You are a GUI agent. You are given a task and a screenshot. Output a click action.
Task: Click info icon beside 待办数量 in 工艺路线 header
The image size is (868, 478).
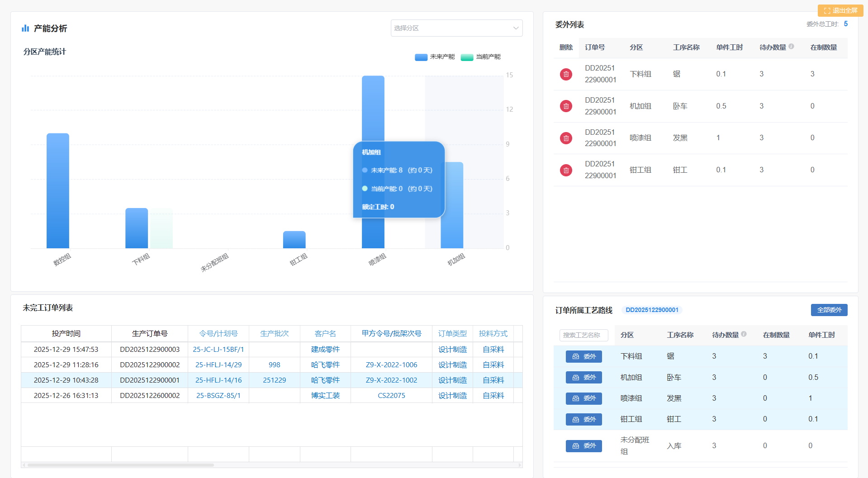pos(744,334)
